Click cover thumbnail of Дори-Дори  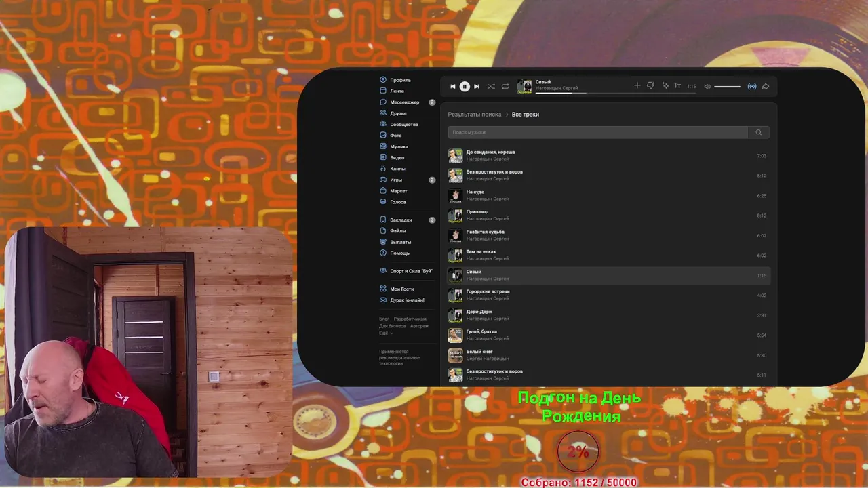coord(455,315)
